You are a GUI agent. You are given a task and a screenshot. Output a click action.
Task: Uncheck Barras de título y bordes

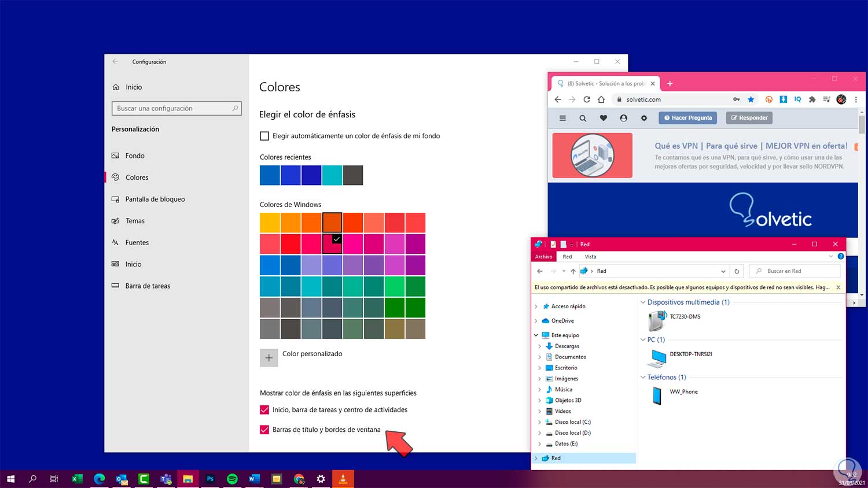[264, 430]
